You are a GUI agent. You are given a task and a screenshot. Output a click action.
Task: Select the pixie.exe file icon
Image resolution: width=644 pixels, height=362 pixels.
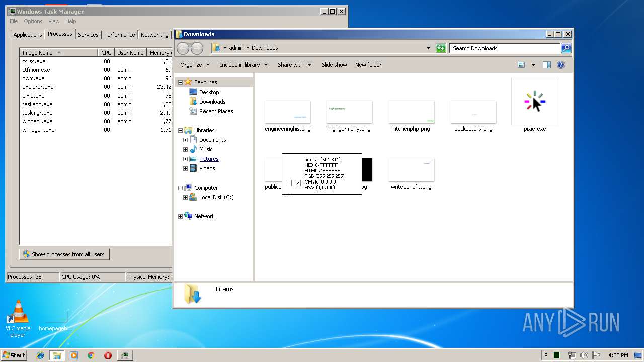535,101
